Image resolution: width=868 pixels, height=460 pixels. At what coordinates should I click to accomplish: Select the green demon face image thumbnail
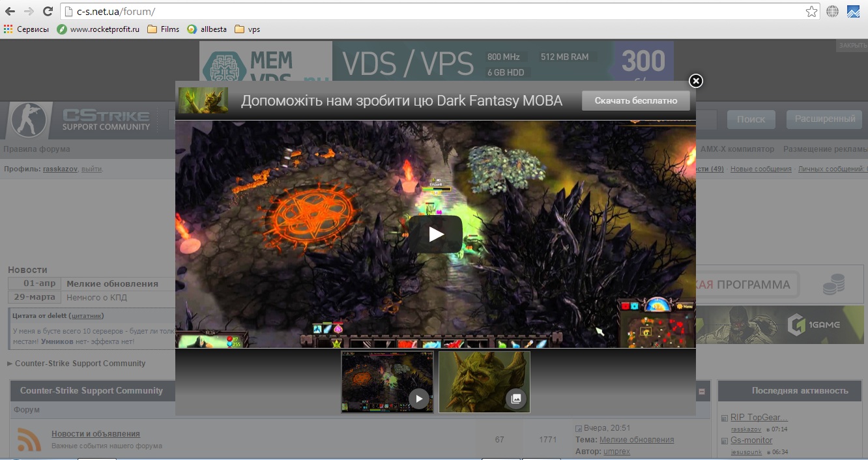[484, 382]
